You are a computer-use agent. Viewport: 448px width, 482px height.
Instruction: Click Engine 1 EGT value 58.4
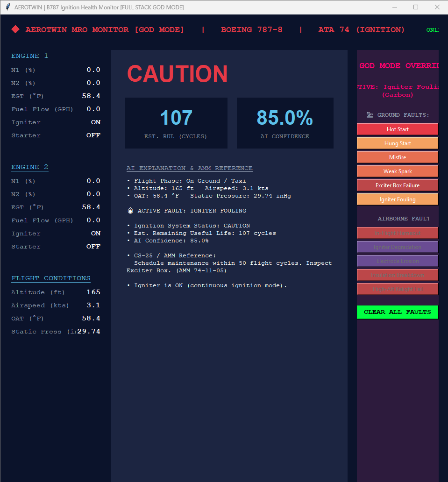tap(91, 96)
